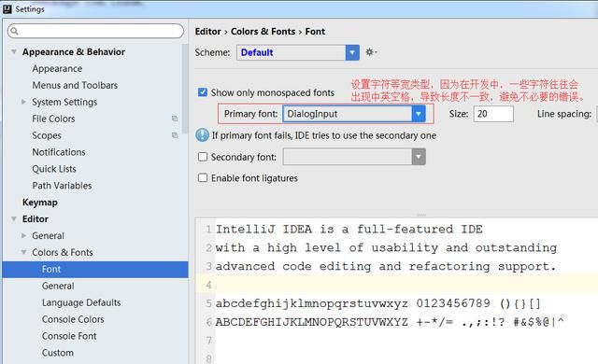This screenshot has height=364, width=598.
Task: Uncheck Show only monospaced fonts
Action: coord(203,92)
